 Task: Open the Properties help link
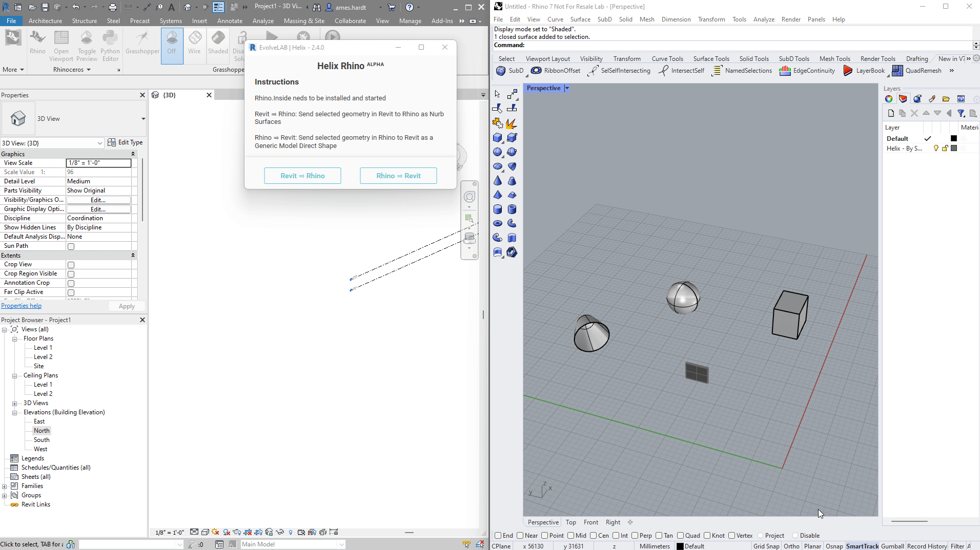[21, 306]
